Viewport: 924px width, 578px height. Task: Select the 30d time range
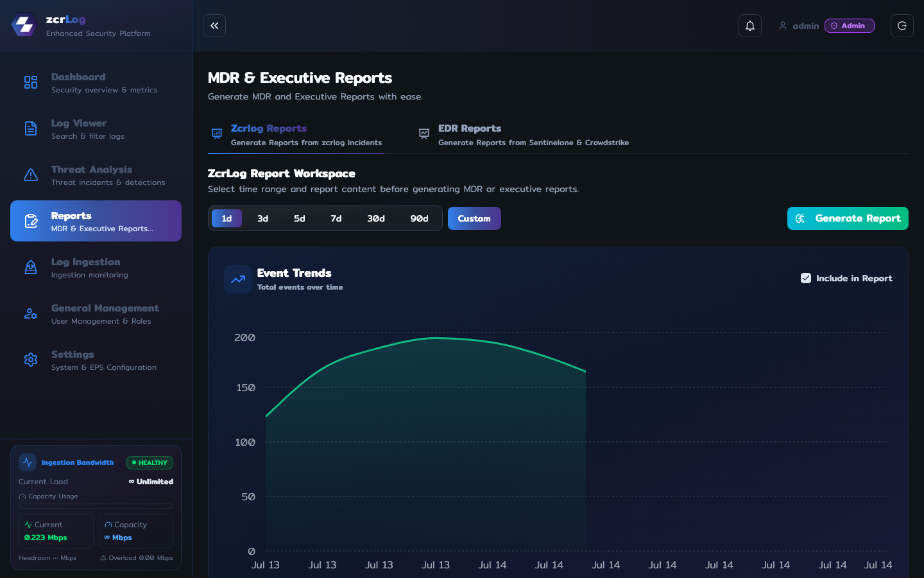pos(376,218)
